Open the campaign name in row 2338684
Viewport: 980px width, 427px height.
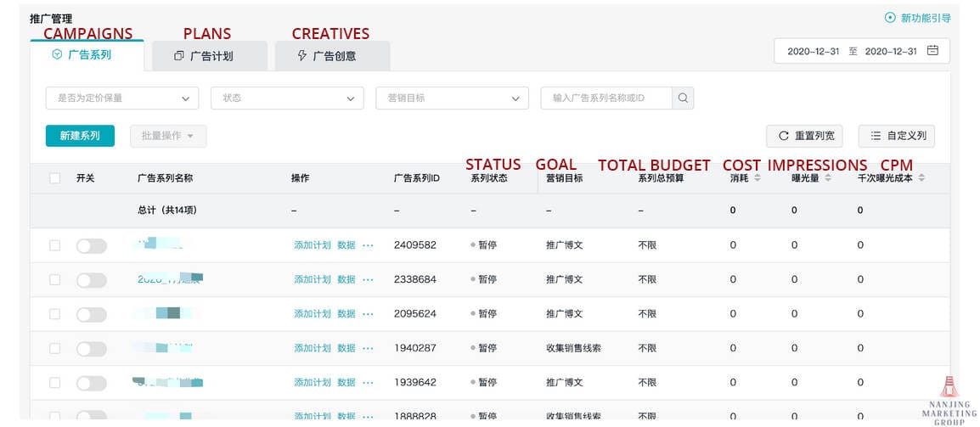coord(171,279)
